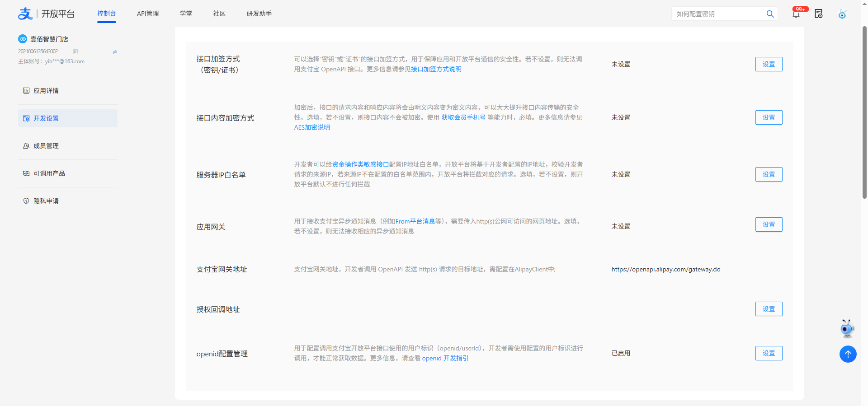Click the openid配置管理 row label
Screen dimensions: 868x406
[x=222, y=354]
